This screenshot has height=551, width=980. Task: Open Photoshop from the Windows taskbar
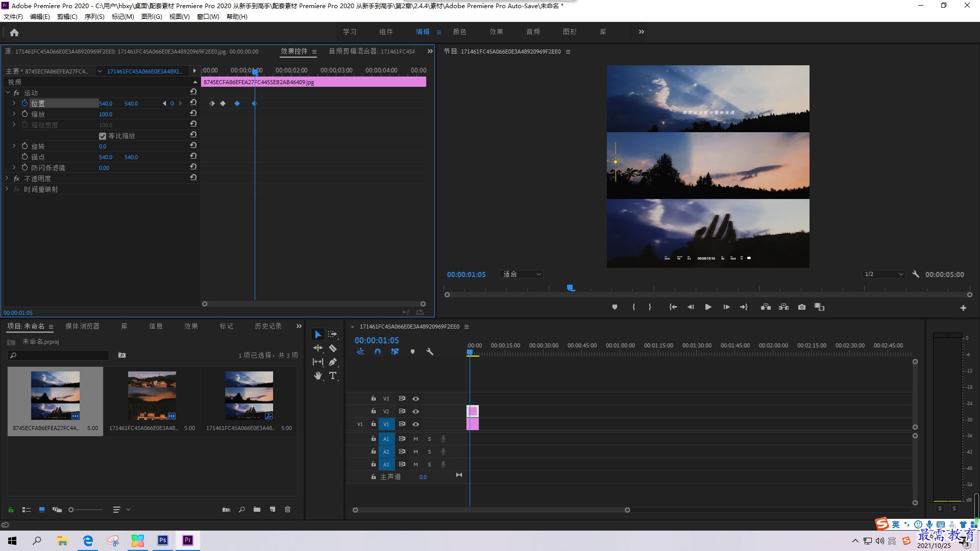click(x=163, y=540)
